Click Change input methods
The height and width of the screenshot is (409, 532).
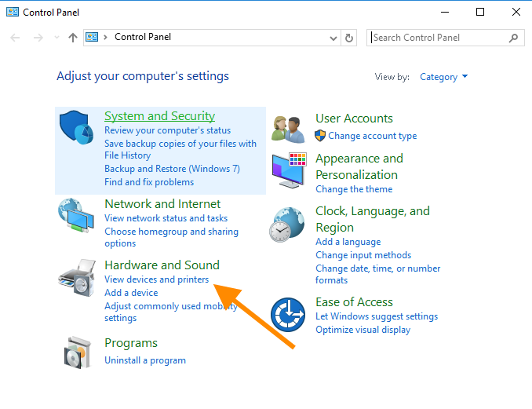[363, 255]
